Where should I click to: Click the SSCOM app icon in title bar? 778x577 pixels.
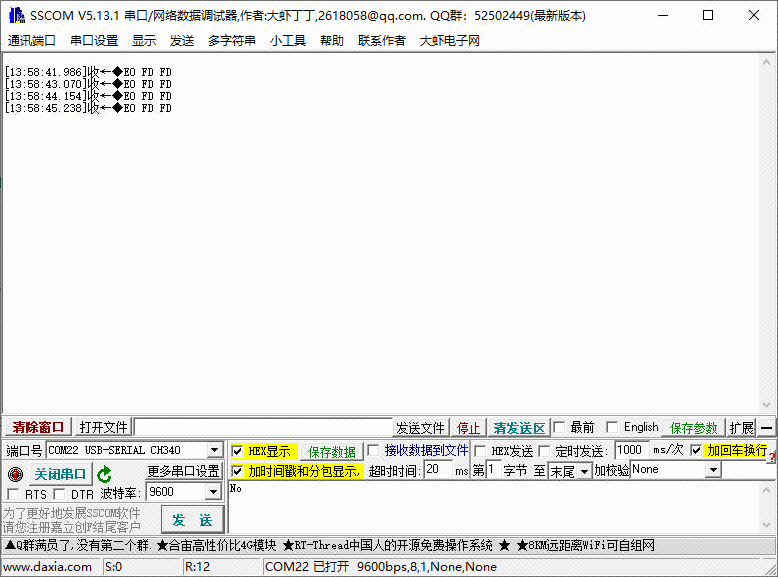point(16,15)
